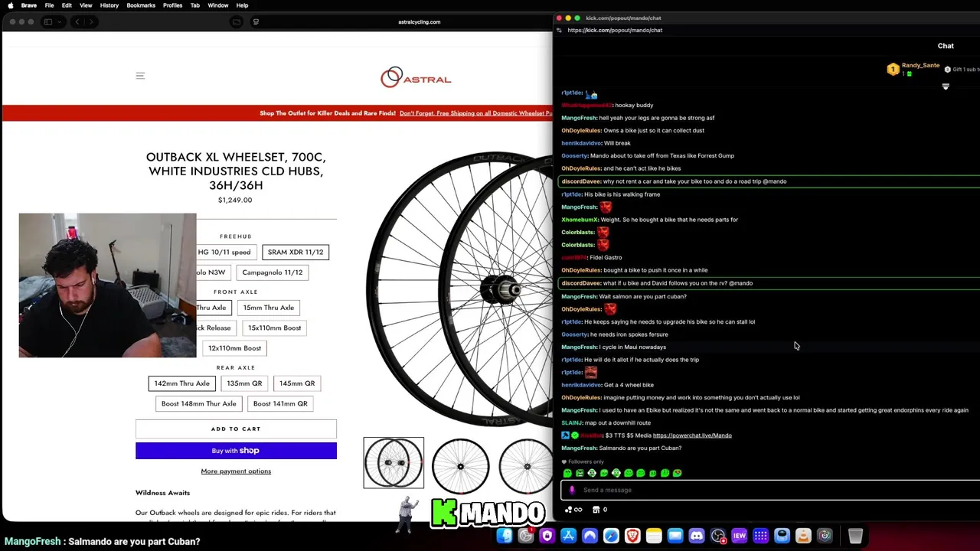Open the shop icon below chat input
The width and height of the screenshot is (980, 551).
point(596,510)
